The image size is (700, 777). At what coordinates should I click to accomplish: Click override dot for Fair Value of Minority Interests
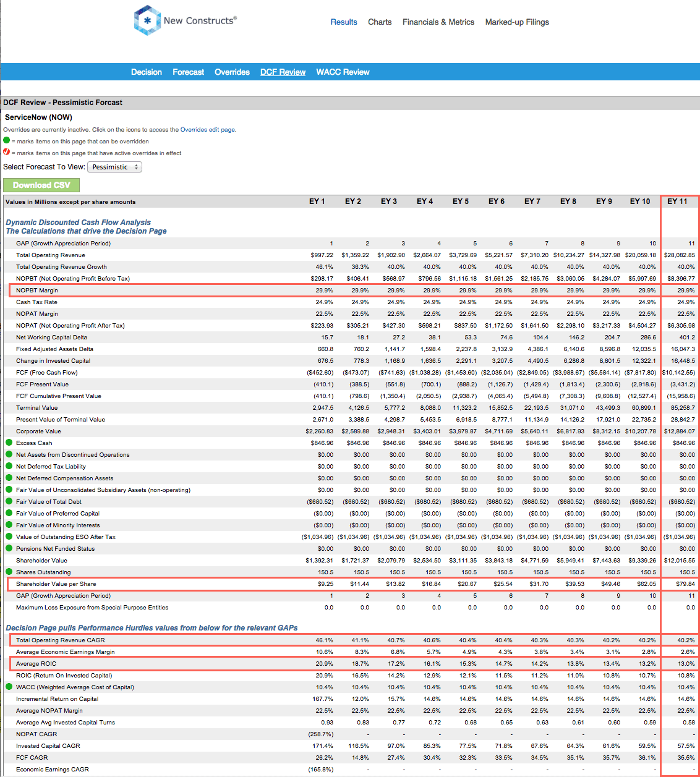[9, 525]
